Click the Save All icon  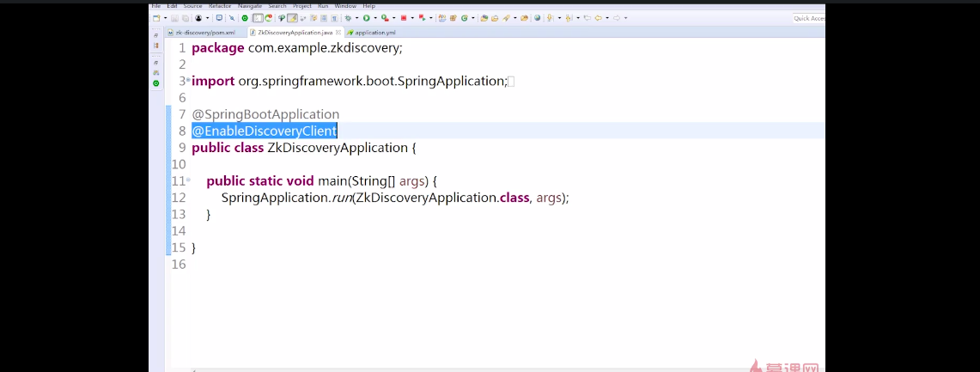pyautogui.click(x=185, y=18)
